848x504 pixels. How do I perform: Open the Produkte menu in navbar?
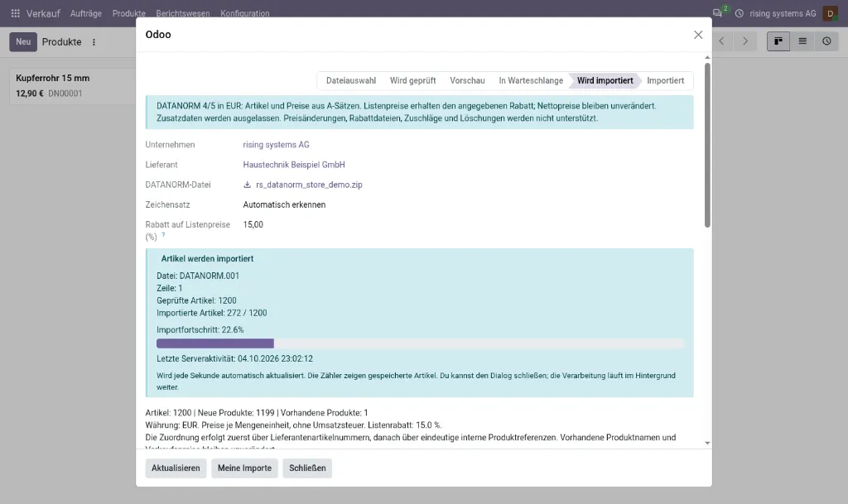click(128, 13)
